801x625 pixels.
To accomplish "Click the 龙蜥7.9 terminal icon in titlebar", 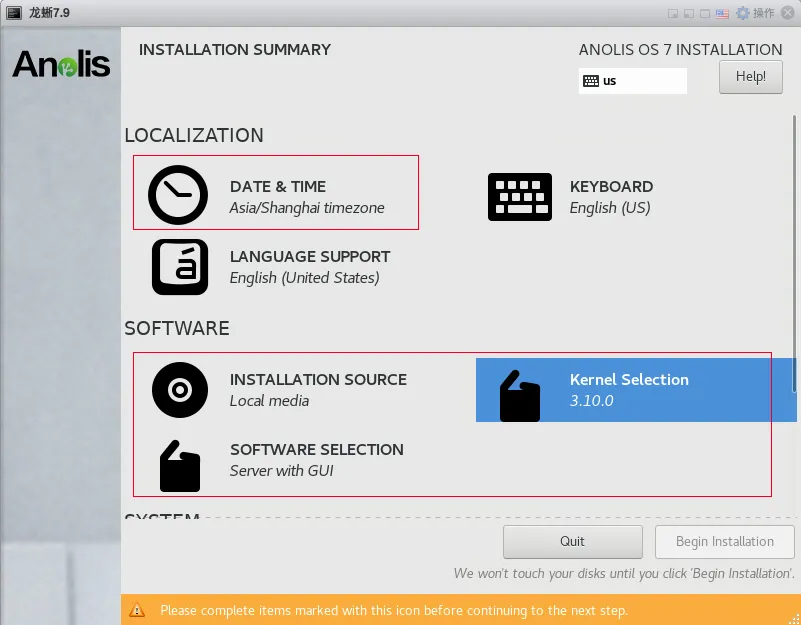I will pyautogui.click(x=15, y=13).
